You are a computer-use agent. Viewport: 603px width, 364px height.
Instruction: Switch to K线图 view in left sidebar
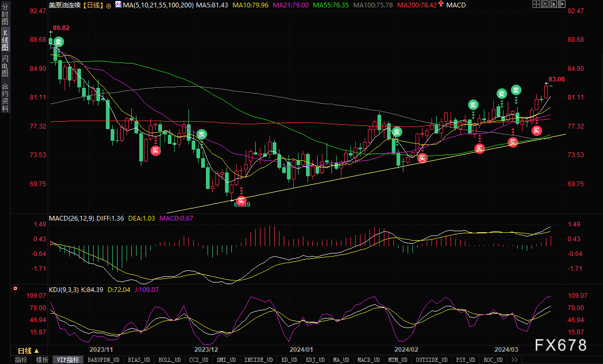pos(5,40)
